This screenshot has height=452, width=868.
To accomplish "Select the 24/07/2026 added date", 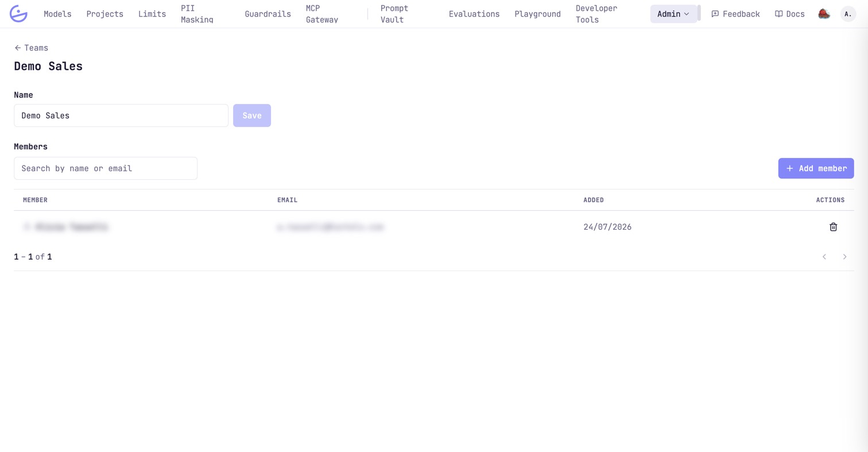I will tap(607, 227).
